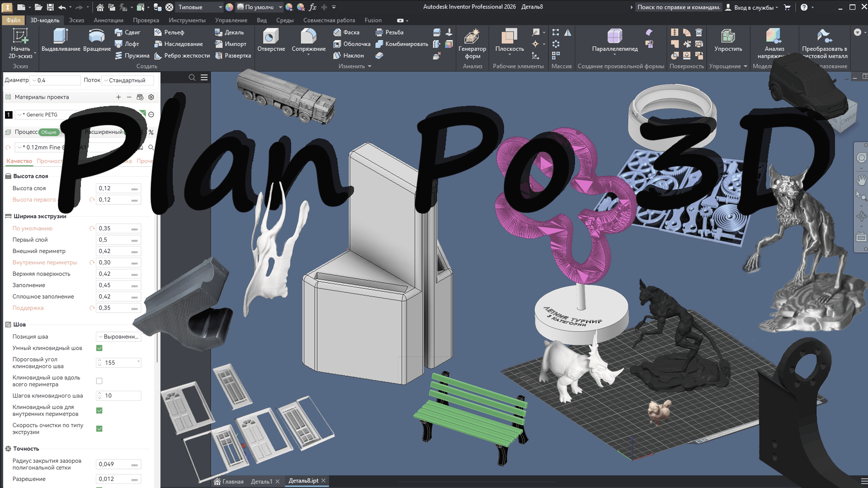Screen dimensions: 868x488
Task: Open the Инструменты ribbon tab
Action: (x=187, y=20)
